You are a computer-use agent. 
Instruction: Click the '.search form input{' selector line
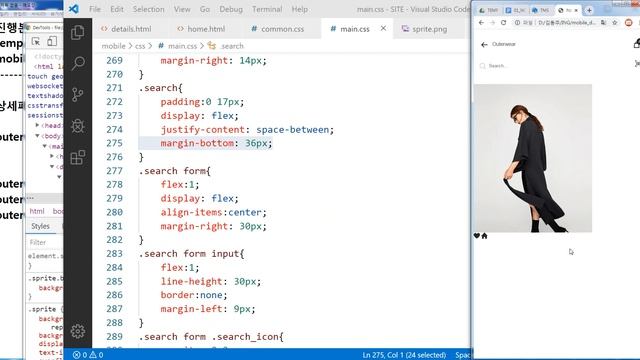click(x=191, y=254)
